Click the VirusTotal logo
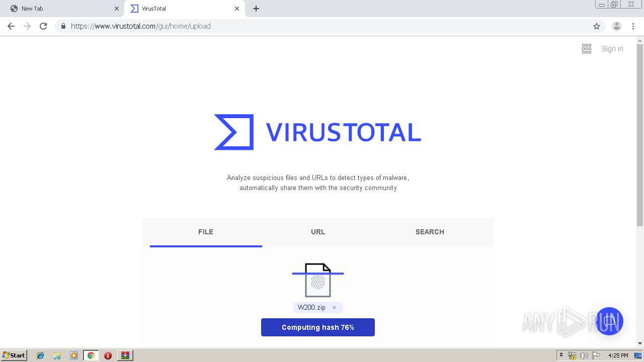The height and width of the screenshot is (362, 644). pyautogui.click(x=317, y=132)
